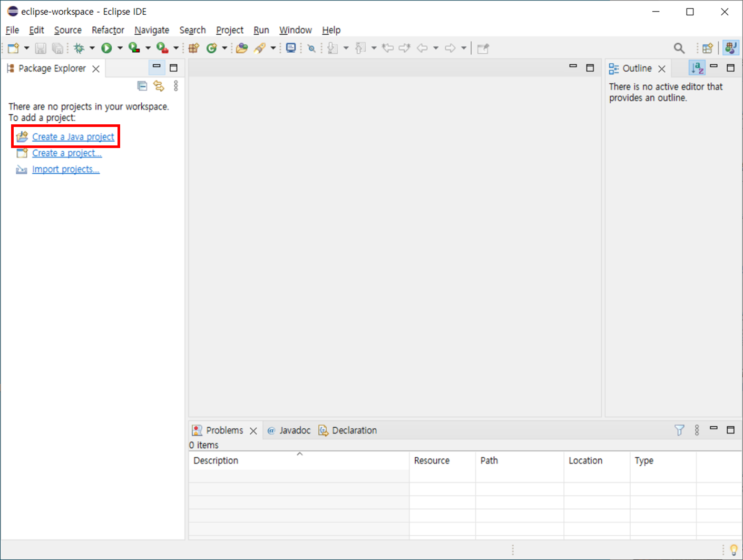Open Problems view menu (three dots)
This screenshot has width=743, height=560.
[697, 430]
